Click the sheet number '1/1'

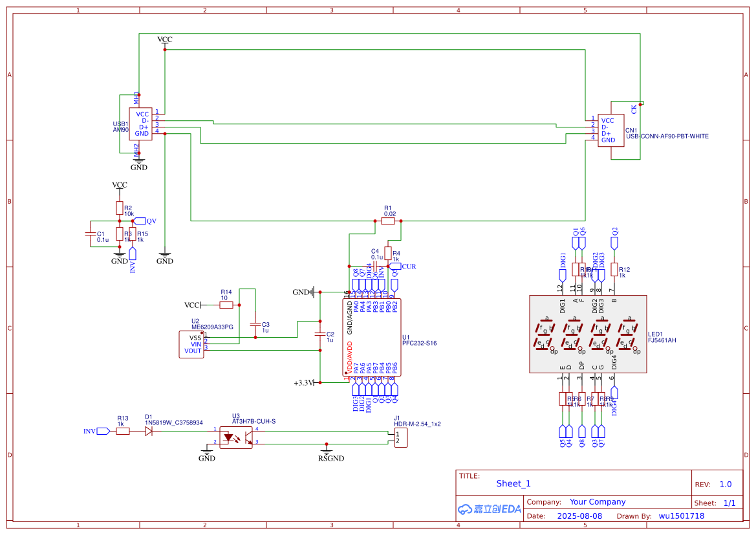(729, 503)
